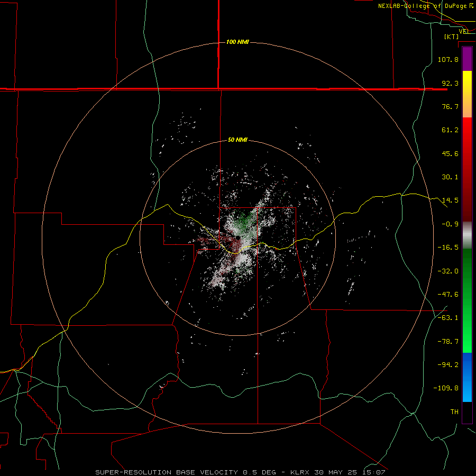The height and width of the screenshot is (476, 476).
Task: Click the 45.6 legend value
Action: 450,153
